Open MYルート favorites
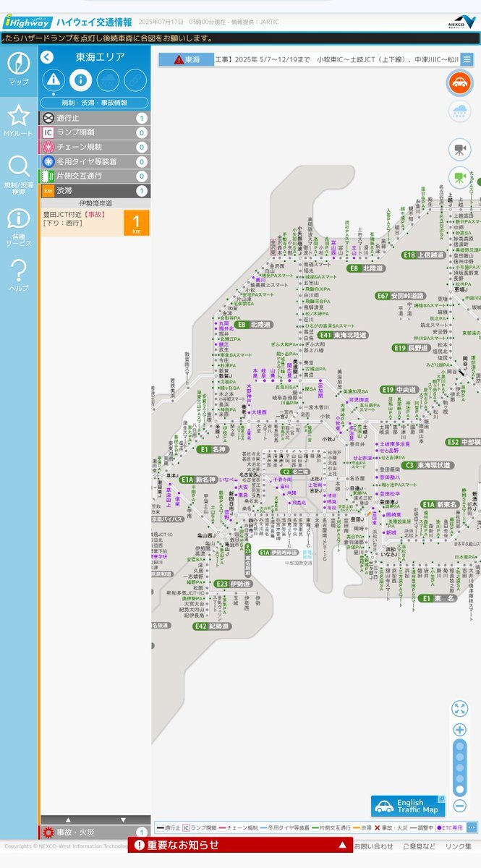Viewport: 481px width, 868px height. [19, 120]
